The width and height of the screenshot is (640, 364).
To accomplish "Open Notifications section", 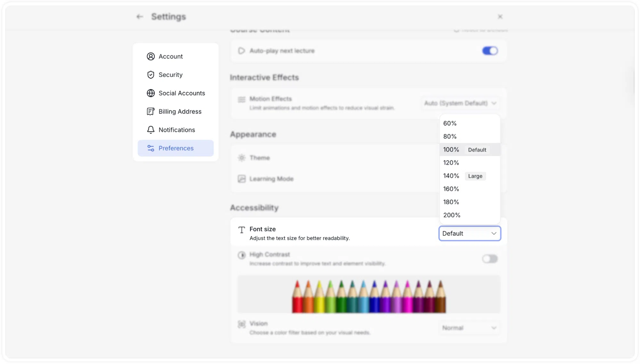I will coord(175,130).
